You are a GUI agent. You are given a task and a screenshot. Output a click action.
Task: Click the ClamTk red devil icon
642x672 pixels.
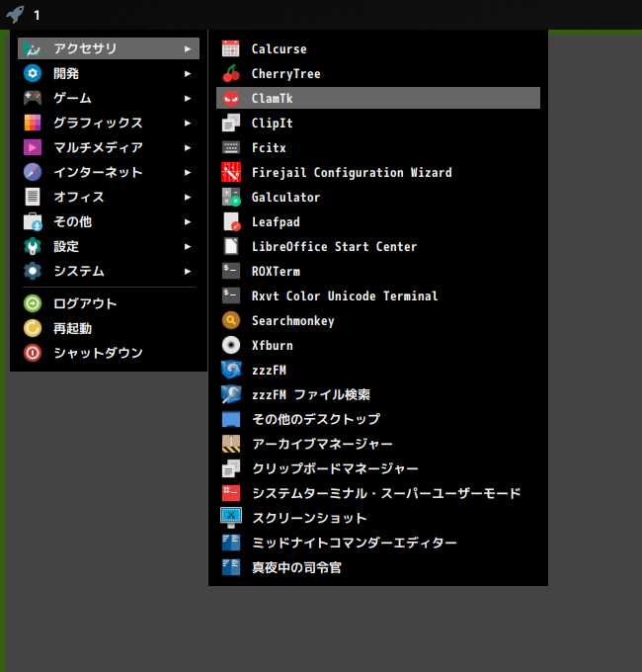tap(231, 98)
